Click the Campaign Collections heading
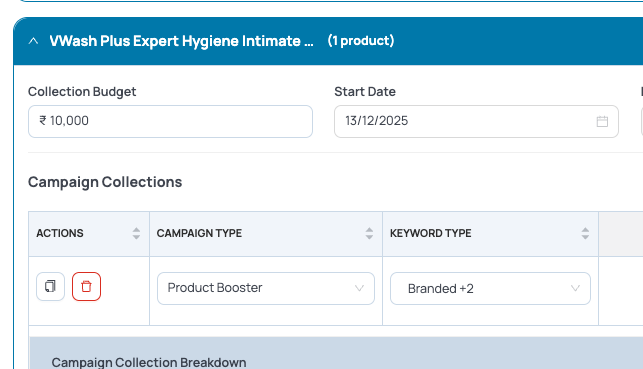The height and width of the screenshot is (369, 643). point(105,182)
